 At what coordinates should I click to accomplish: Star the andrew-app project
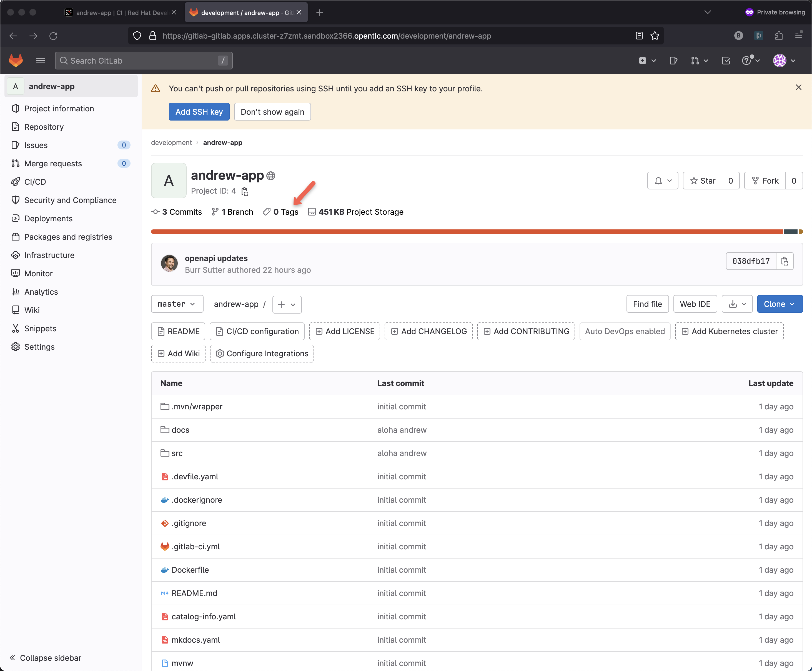(703, 181)
